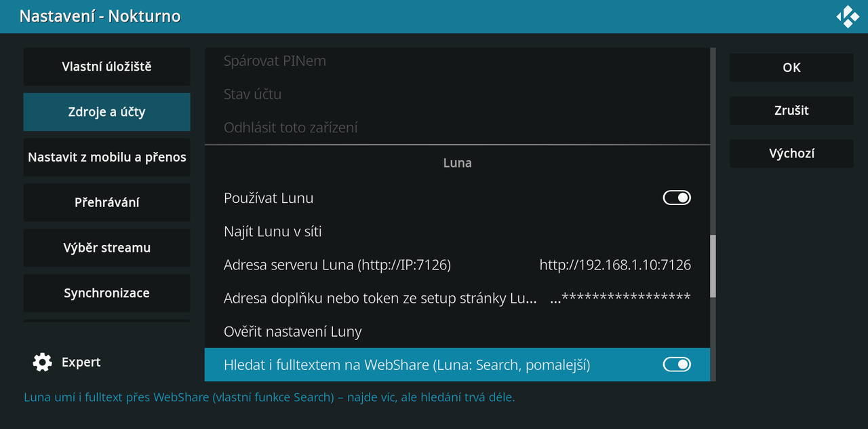This screenshot has height=429, width=868.
Task: Disable the WebShare fulltext search toggle
Action: pos(677,365)
